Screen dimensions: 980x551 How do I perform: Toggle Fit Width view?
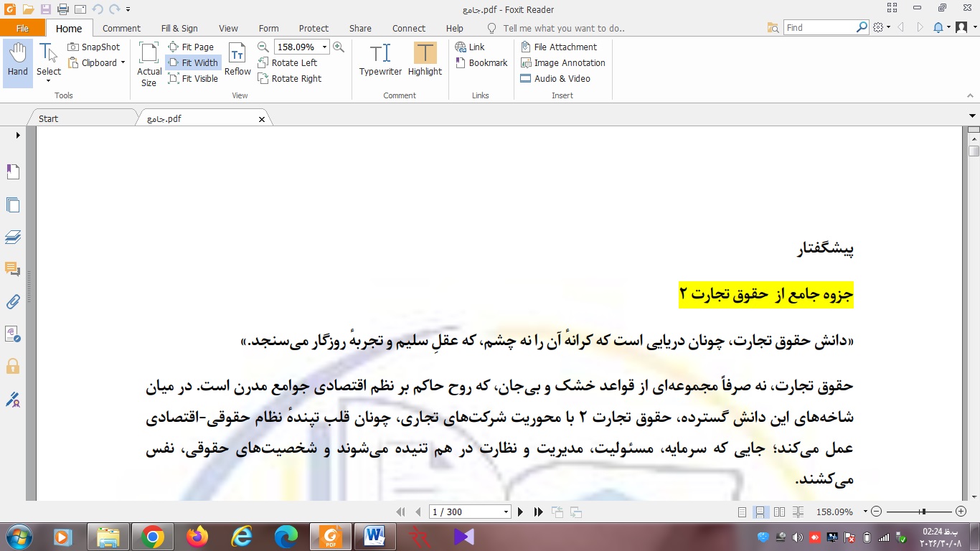(x=193, y=62)
